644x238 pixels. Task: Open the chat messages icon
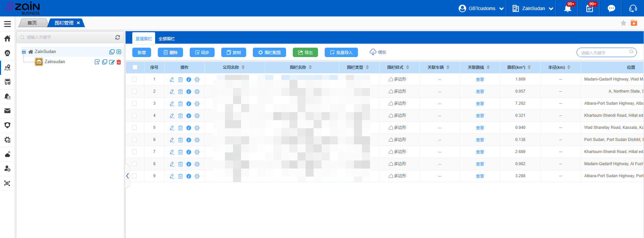click(611, 8)
